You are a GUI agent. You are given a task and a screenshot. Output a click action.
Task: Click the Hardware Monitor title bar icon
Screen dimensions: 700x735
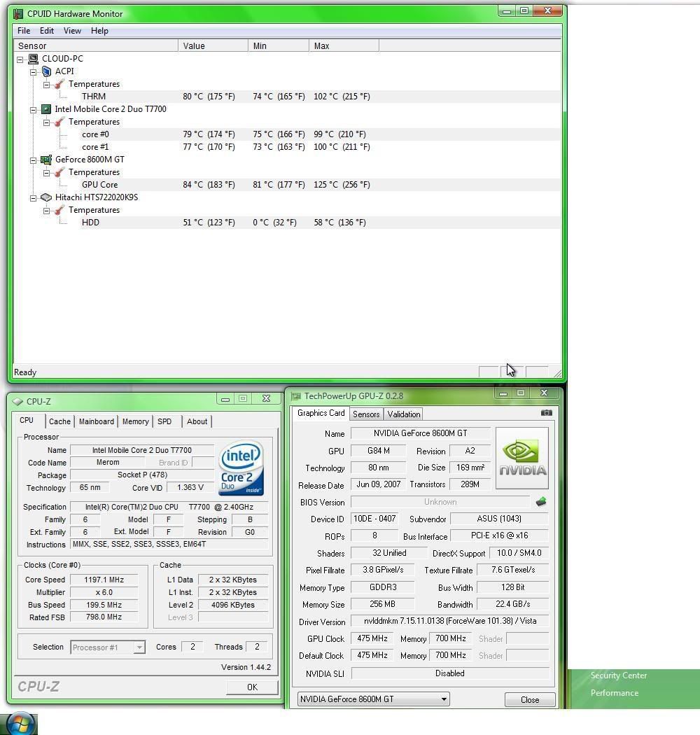pos(18,13)
